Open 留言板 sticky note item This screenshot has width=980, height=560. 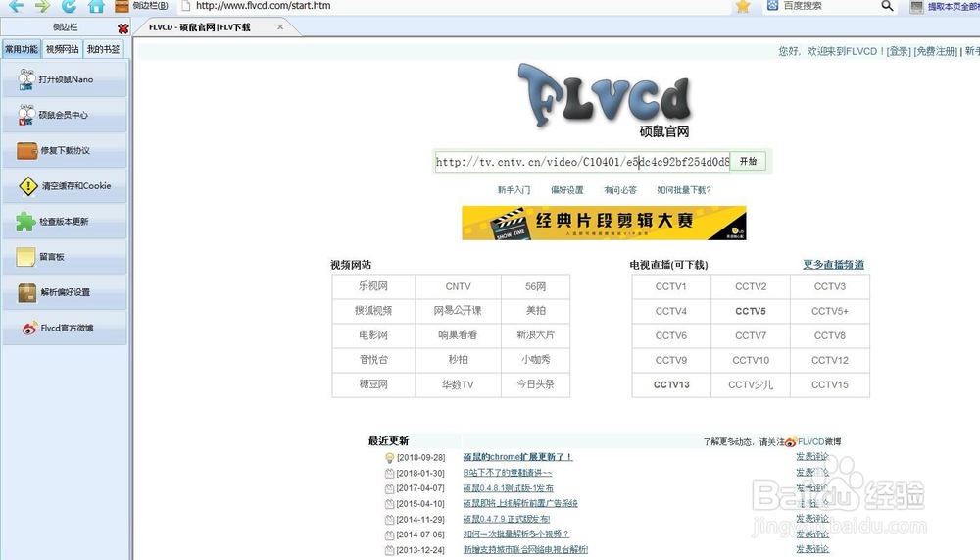pyautogui.click(x=65, y=257)
